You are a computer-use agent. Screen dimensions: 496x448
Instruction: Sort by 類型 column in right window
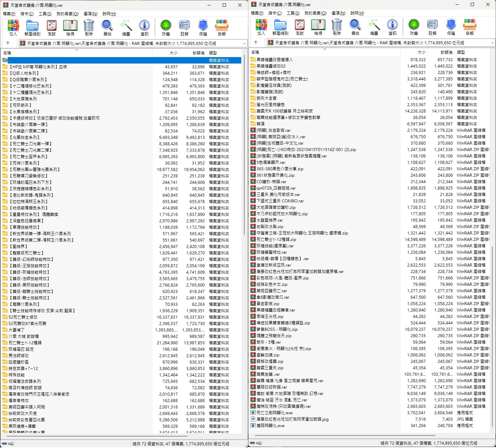pyautogui.click(x=472, y=52)
